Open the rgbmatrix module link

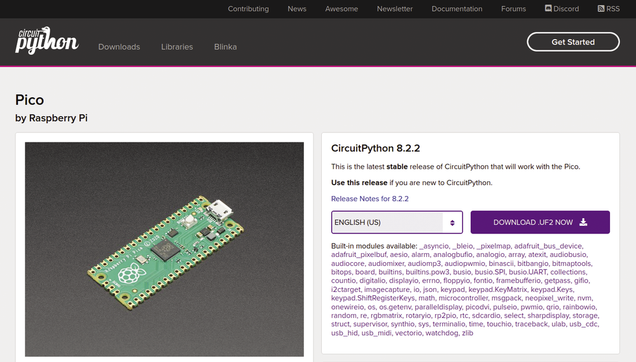(x=386, y=315)
